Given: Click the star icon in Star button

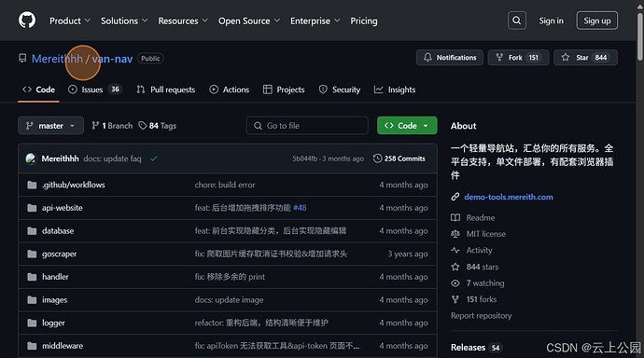Looking at the screenshot, I should coord(566,58).
